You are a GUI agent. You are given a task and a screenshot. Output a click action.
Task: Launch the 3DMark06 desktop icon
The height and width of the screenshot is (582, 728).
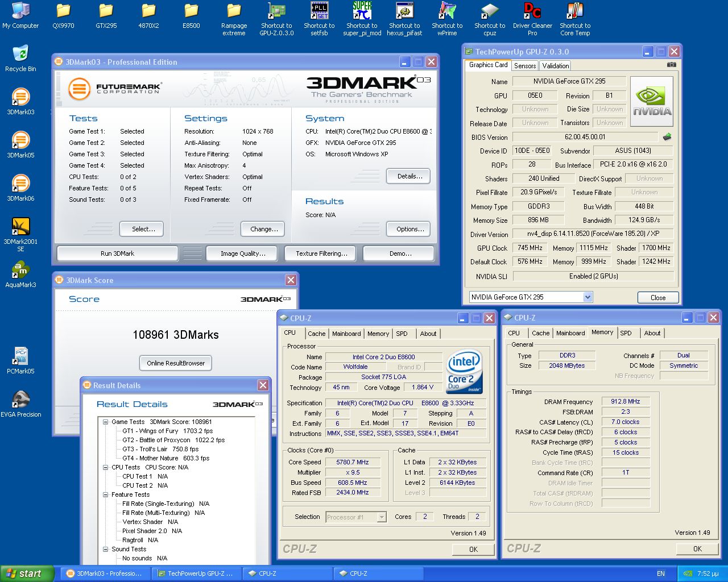[x=20, y=189]
